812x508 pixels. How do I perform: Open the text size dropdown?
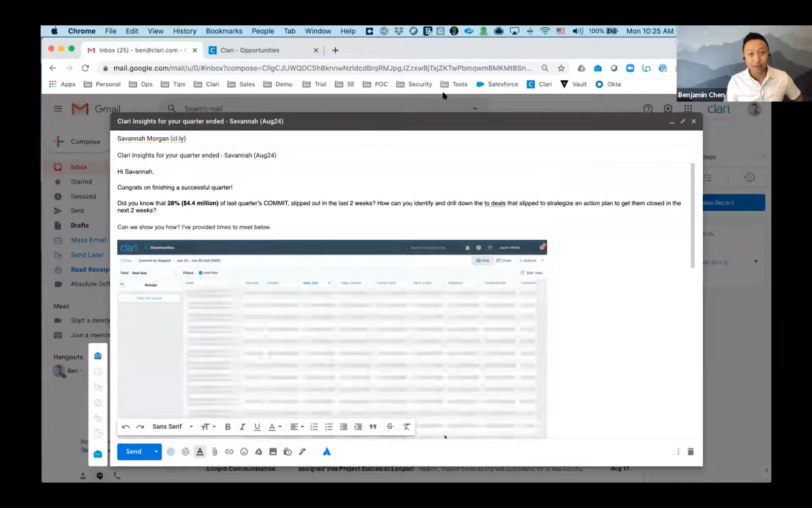tap(208, 427)
